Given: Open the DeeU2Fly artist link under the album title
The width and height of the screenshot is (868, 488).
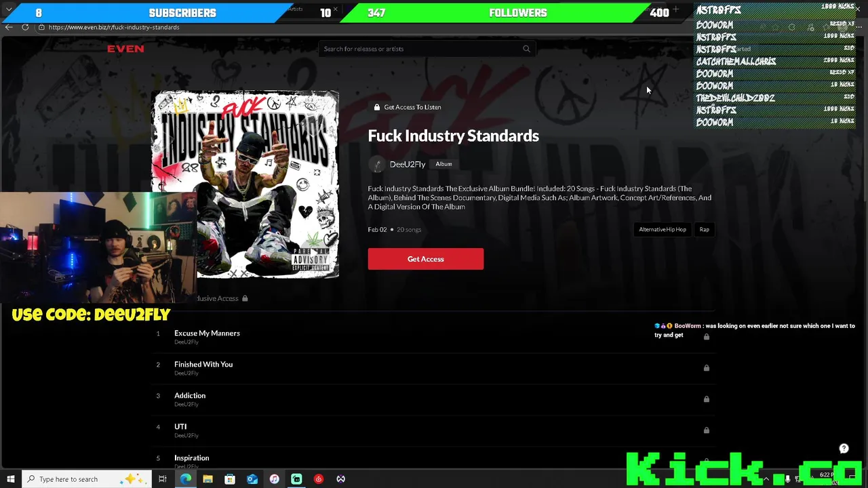Looking at the screenshot, I should pyautogui.click(x=408, y=164).
